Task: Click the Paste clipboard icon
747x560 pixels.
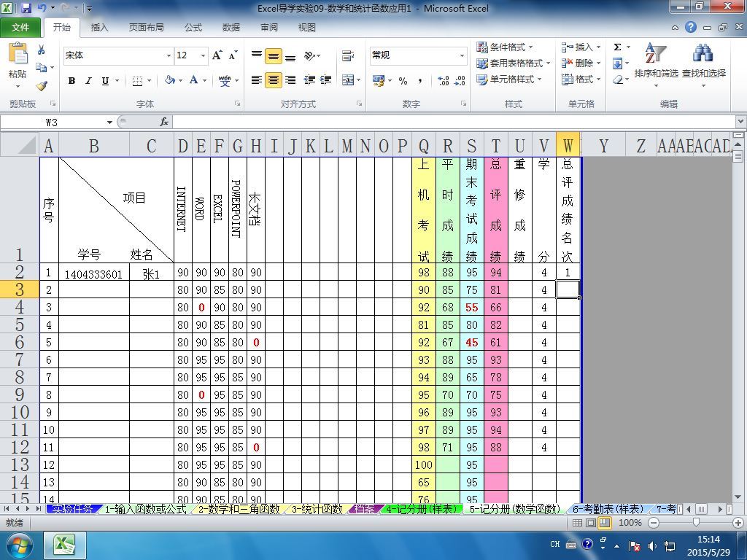Action: [x=18, y=54]
